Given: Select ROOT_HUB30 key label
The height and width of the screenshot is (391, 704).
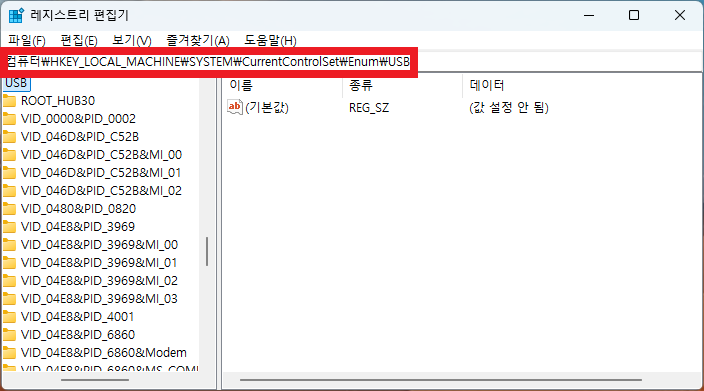Looking at the screenshot, I should (x=58, y=101).
